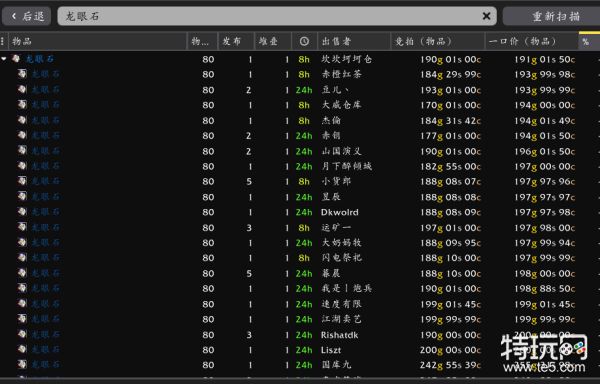Click the item icon in Rishatdk row
This screenshot has height=384, width=600.
(x=22, y=334)
